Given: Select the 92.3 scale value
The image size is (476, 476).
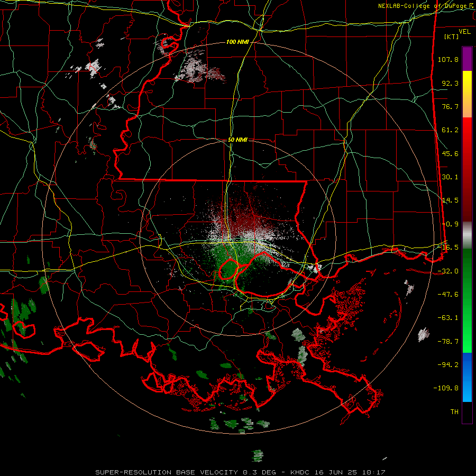Looking at the screenshot, I should click(450, 83).
